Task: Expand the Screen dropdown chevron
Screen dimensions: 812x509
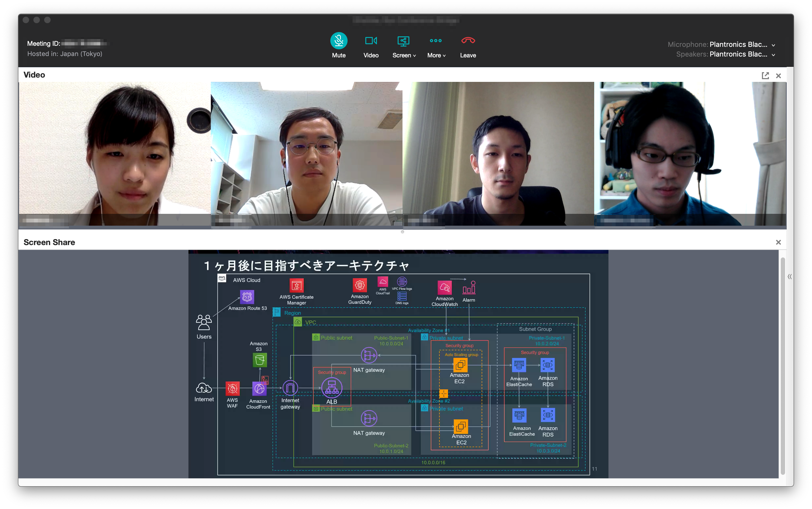Action: coord(415,56)
